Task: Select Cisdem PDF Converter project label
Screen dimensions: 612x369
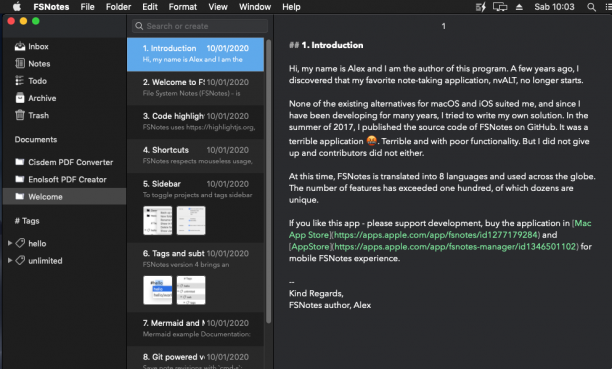Action: [71, 162]
